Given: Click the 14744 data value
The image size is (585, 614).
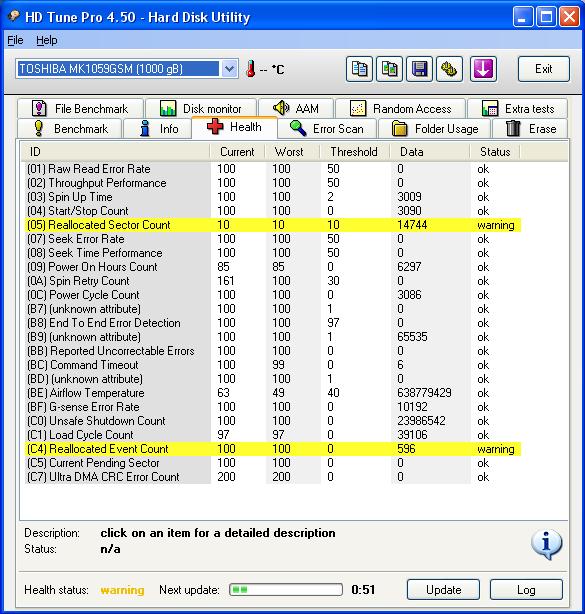Looking at the screenshot, I should 412,225.
